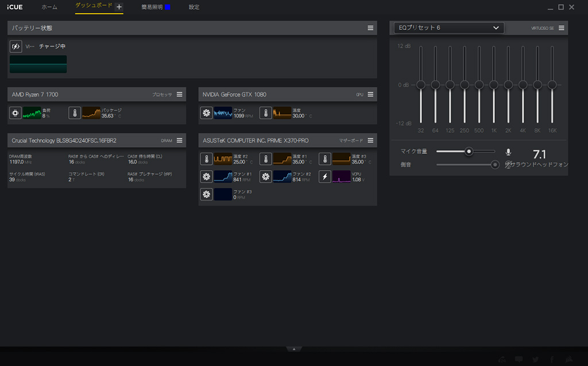This screenshot has width=588, height=366.
Task: Click the plus icon next to ダッシュボード
Action: 119,7
